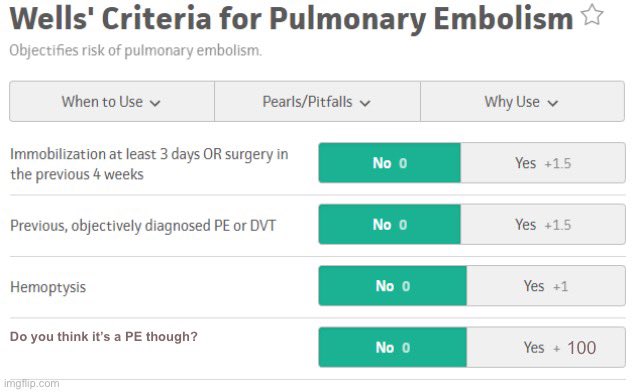Favorite the calculator with the star icon
Screen dimensions: 636x392
[592, 15]
